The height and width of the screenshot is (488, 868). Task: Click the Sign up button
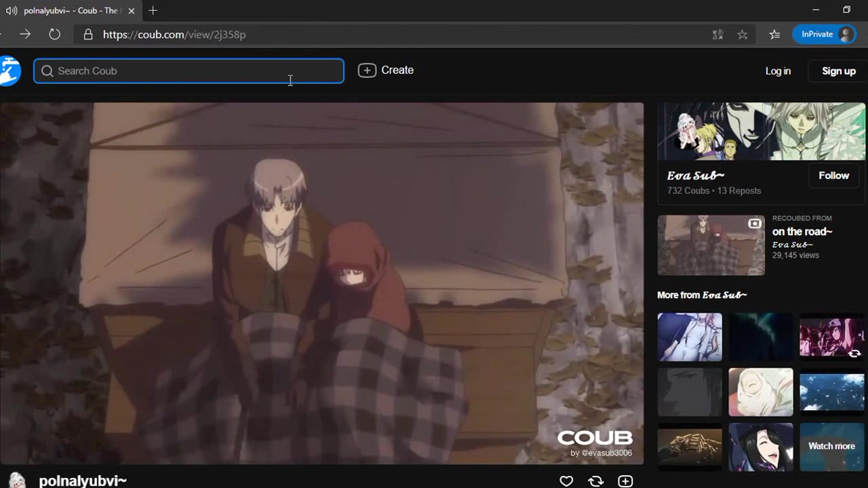(838, 71)
